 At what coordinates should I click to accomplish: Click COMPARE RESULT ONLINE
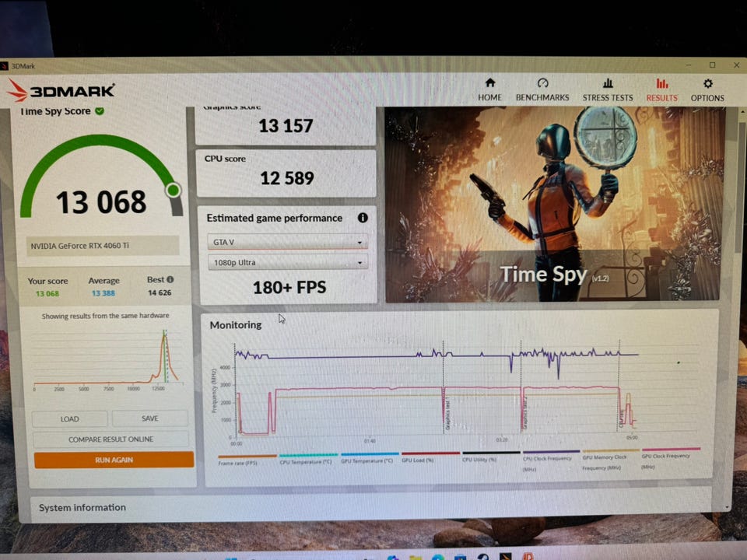coord(110,439)
